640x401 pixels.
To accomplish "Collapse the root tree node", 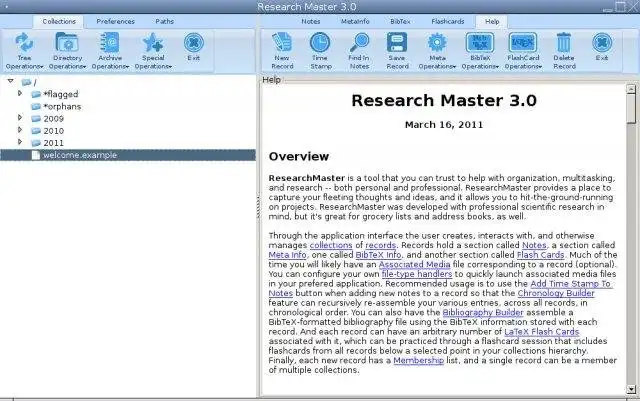I will pyautogui.click(x=11, y=81).
